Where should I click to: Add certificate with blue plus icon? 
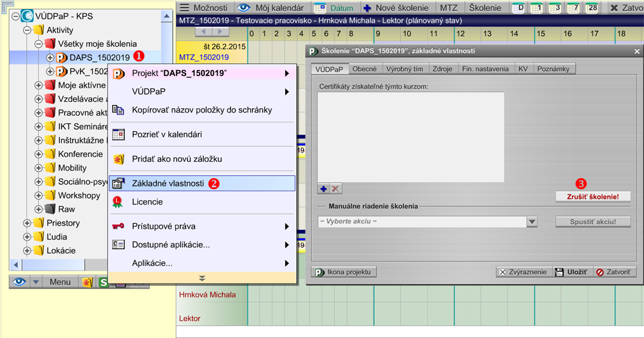pyautogui.click(x=323, y=189)
